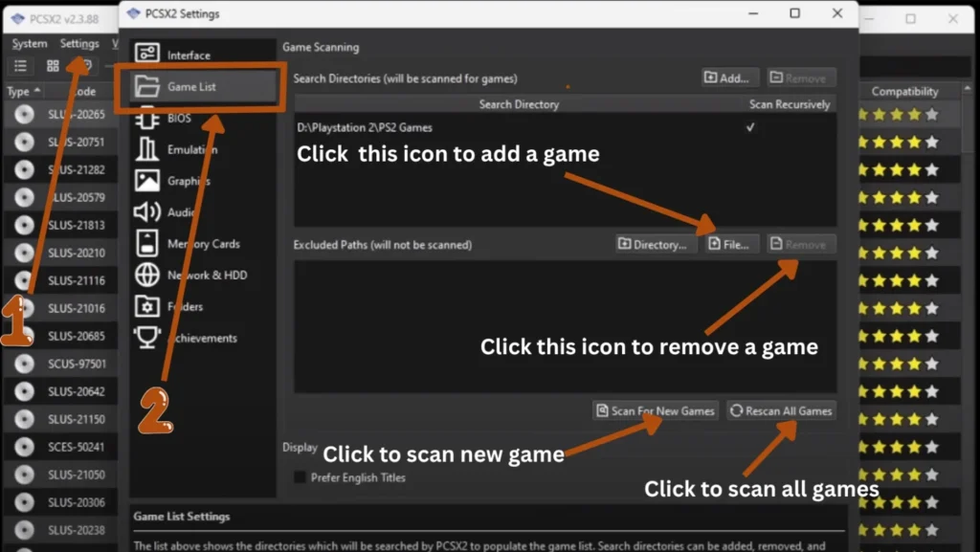Maximize the PCSX2 Settings window
Viewport: 980px width, 552px height.
coord(794,13)
